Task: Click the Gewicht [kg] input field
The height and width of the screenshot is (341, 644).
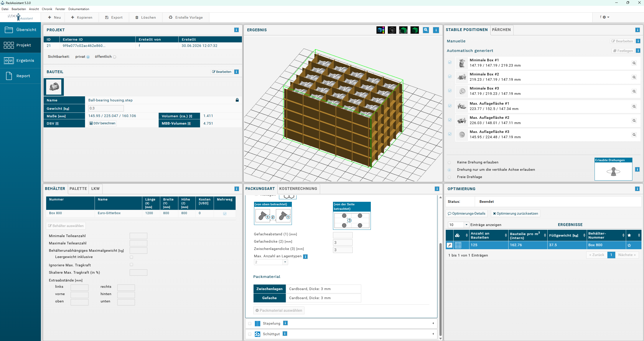Action: (x=106, y=108)
